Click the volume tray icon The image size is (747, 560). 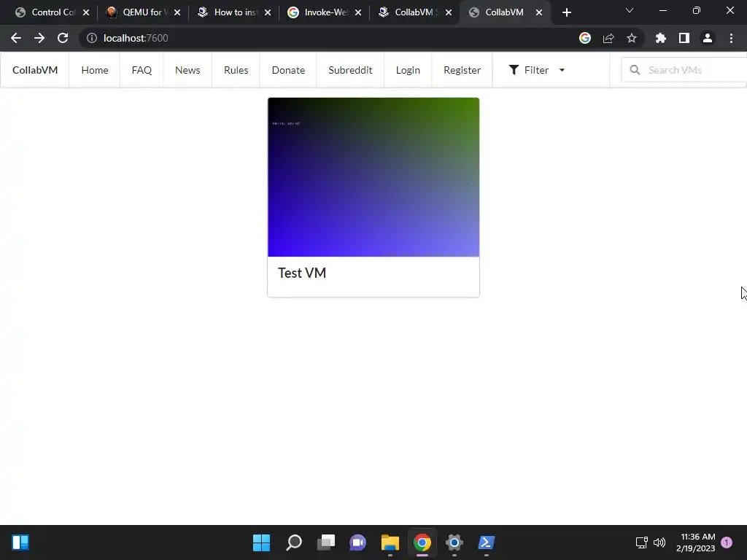click(x=659, y=542)
